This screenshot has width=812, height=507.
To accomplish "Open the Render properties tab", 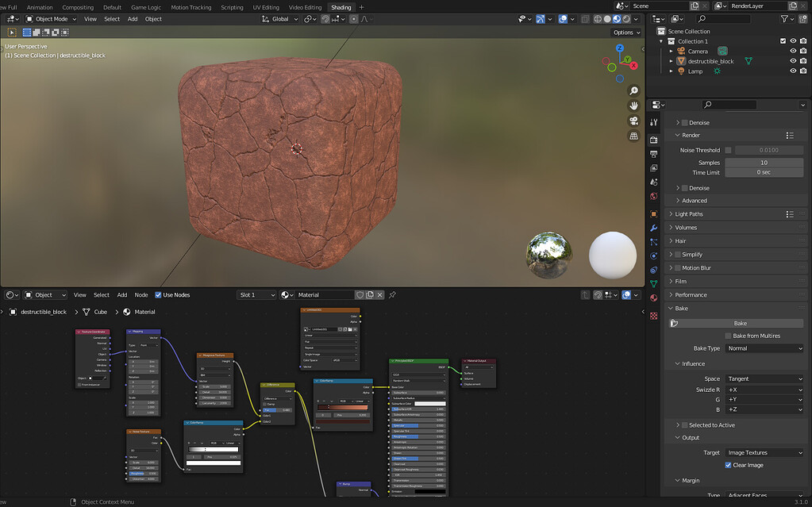I will tap(653, 140).
